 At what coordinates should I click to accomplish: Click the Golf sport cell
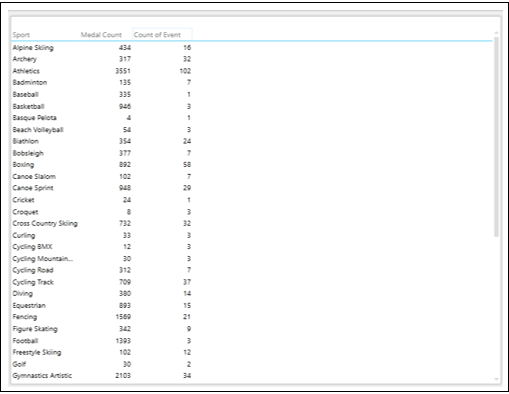coord(19,364)
